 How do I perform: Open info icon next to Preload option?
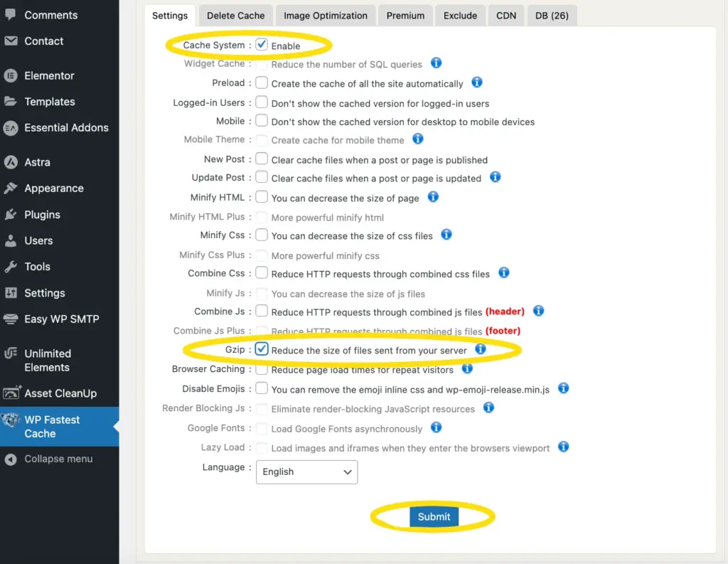pyautogui.click(x=476, y=83)
